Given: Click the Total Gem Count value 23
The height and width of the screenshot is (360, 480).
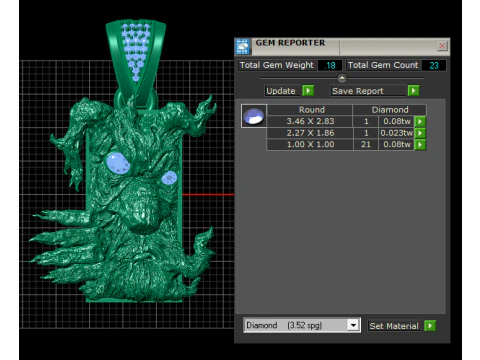Looking at the screenshot, I should pyautogui.click(x=434, y=65).
